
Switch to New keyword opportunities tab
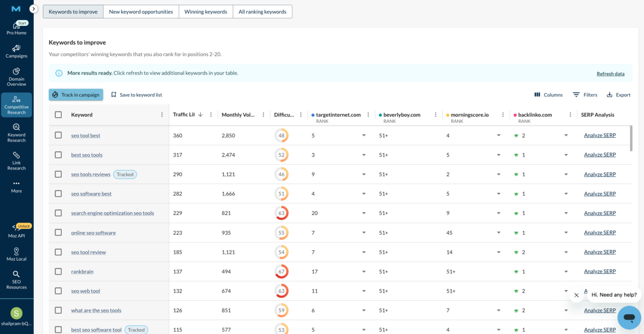coord(141,12)
